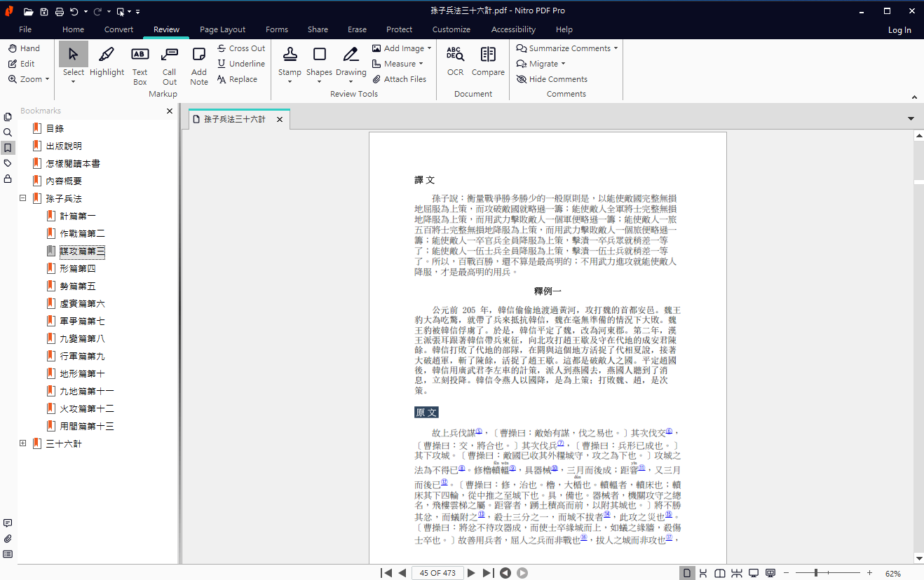Switch to the Page Layout tab
924x580 pixels.
[x=222, y=29]
